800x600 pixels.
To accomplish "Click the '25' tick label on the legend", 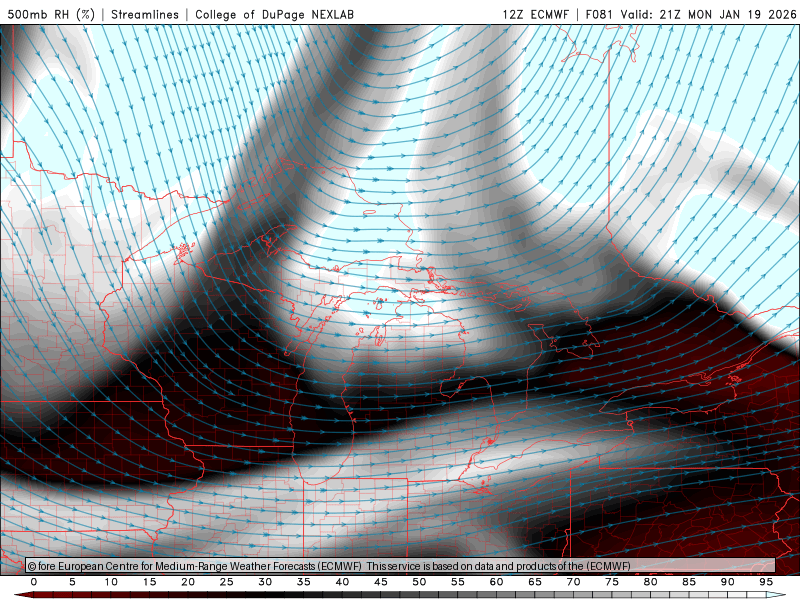I will pos(227,582).
